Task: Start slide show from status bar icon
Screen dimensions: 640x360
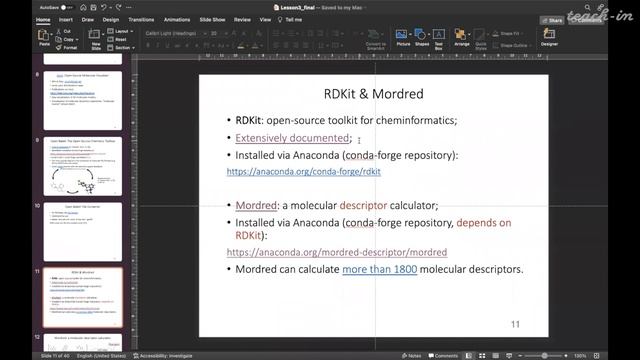Action: [509, 356]
